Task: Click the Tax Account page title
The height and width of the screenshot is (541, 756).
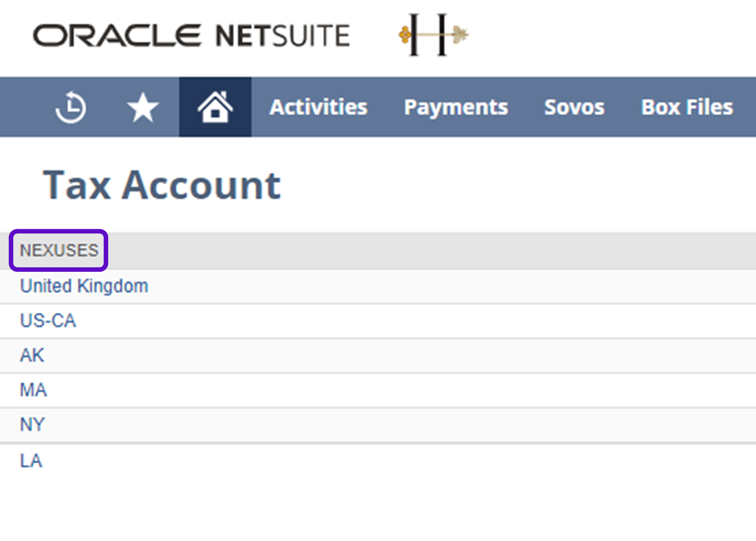Action: click(x=161, y=185)
